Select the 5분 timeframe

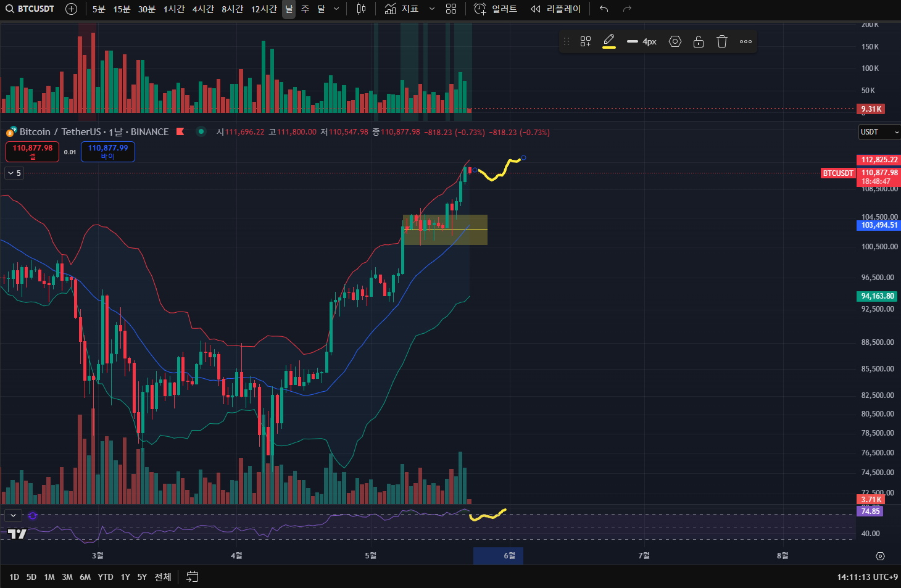point(99,9)
